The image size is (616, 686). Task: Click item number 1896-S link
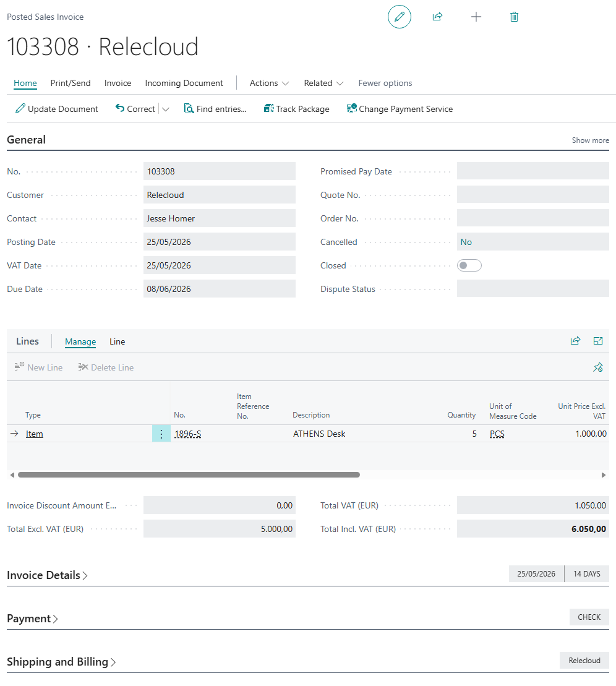click(x=187, y=434)
